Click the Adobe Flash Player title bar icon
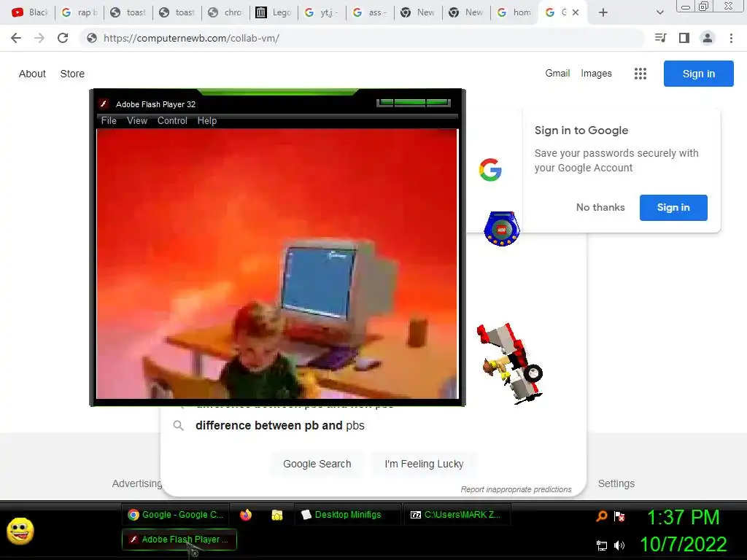This screenshot has height=560, width=747. 104,104
